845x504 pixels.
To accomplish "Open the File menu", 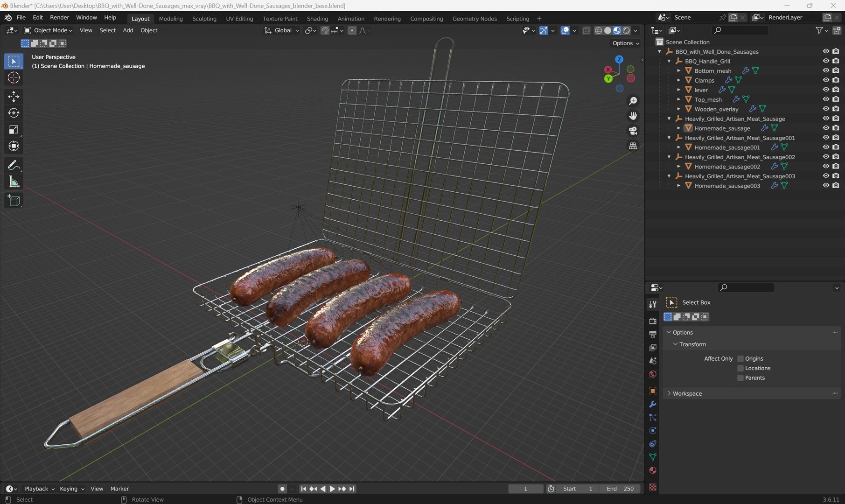I will 21,17.
